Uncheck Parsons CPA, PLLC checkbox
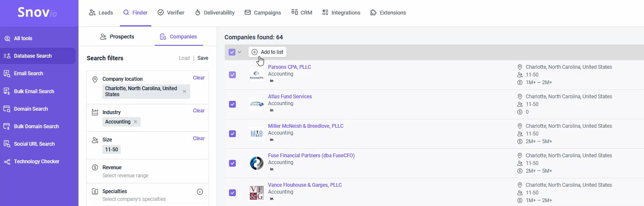644x206 pixels. coord(232,75)
